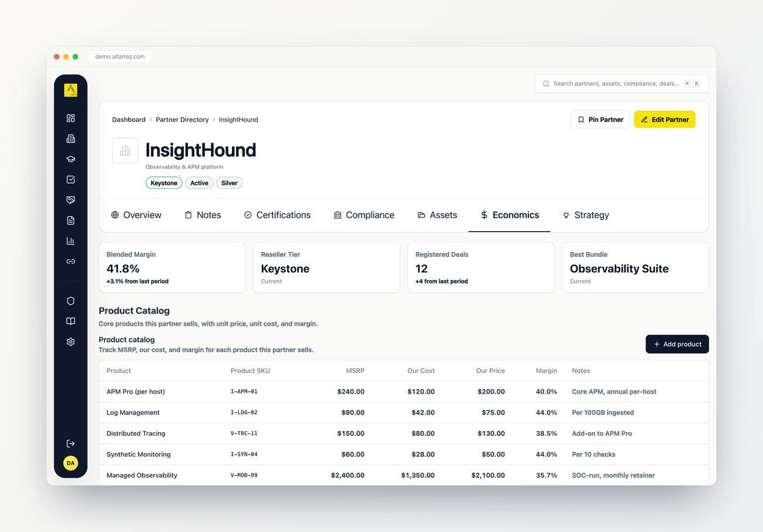This screenshot has height=532, width=763.
Task: Click the InsightHound company placeholder icon
Action: tap(125, 151)
